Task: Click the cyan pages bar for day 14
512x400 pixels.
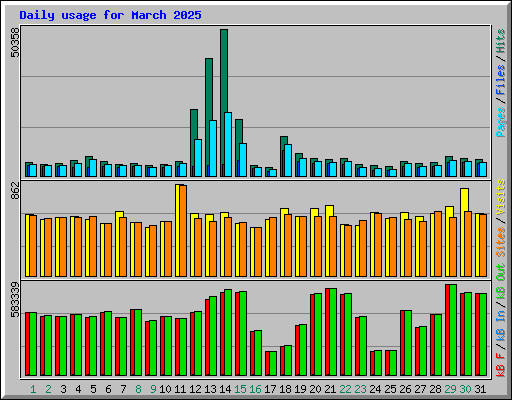Action: click(228, 145)
